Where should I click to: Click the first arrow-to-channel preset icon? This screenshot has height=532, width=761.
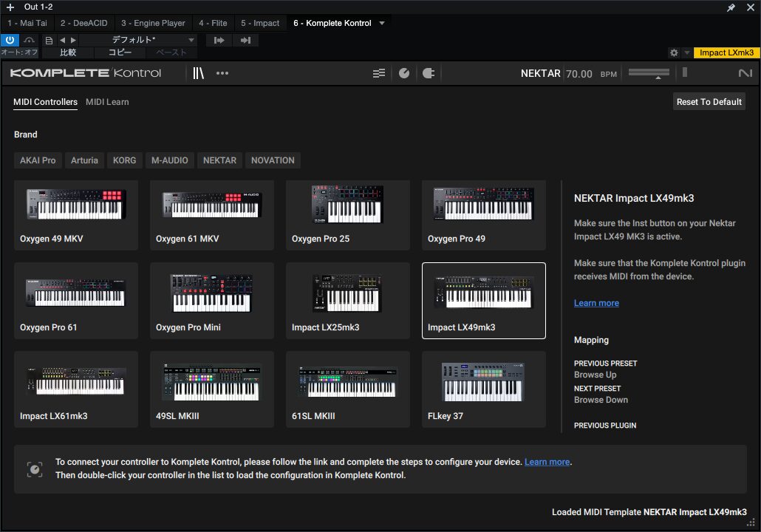coord(219,41)
